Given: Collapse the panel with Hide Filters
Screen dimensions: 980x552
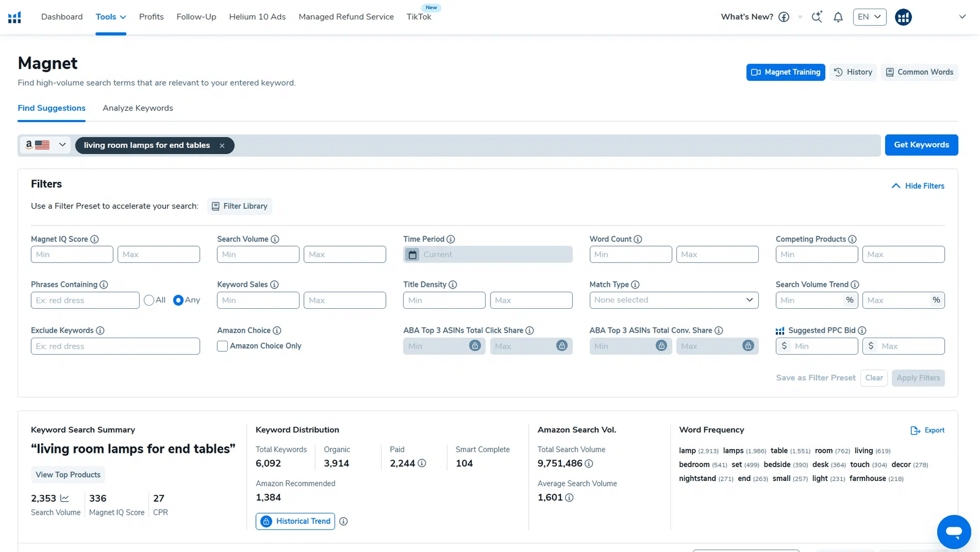Looking at the screenshot, I should (918, 186).
